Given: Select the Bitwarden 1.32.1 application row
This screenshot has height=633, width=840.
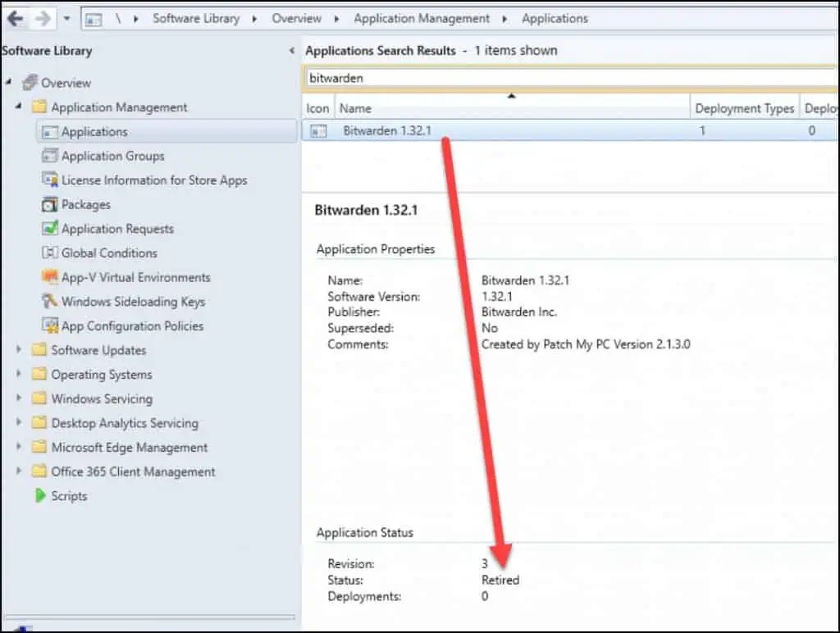Looking at the screenshot, I should point(387,129).
